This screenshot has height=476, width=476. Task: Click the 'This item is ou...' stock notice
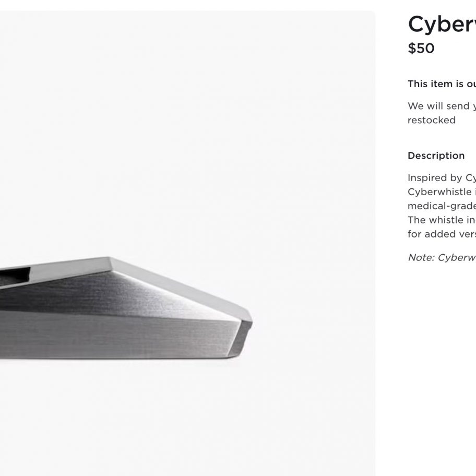click(x=442, y=84)
